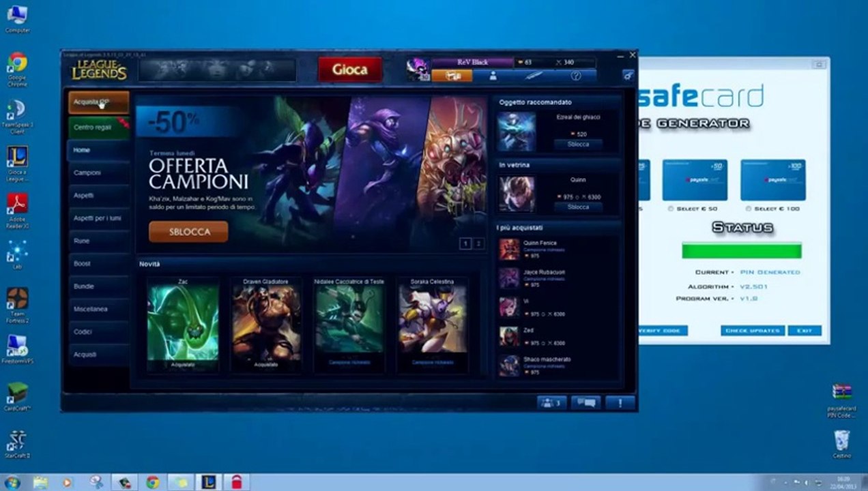Open Windows Explorer from taskbar

pos(41,483)
